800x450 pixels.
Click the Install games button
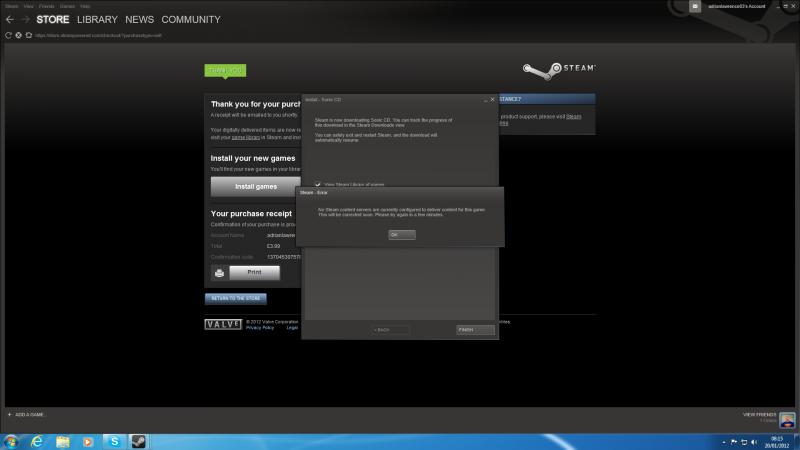point(256,187)
